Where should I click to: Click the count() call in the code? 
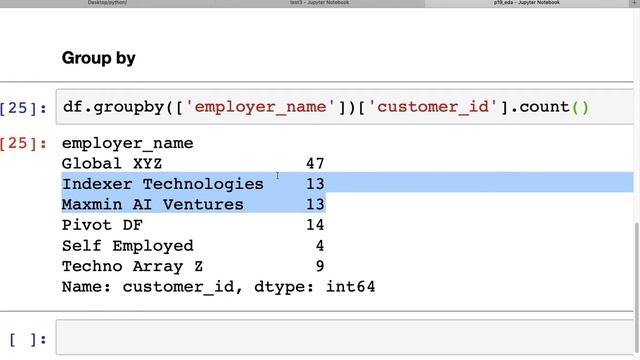(554, 107)
